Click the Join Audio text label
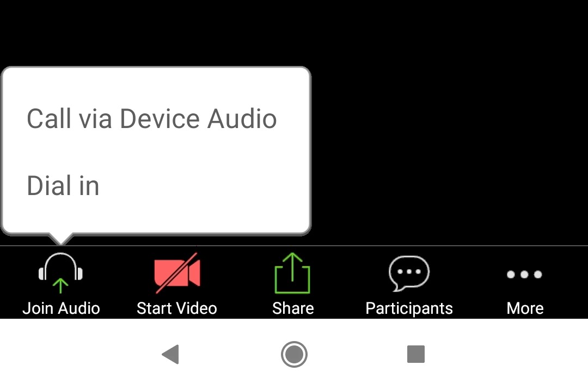588x389 pixels. [x=61, y=308]
